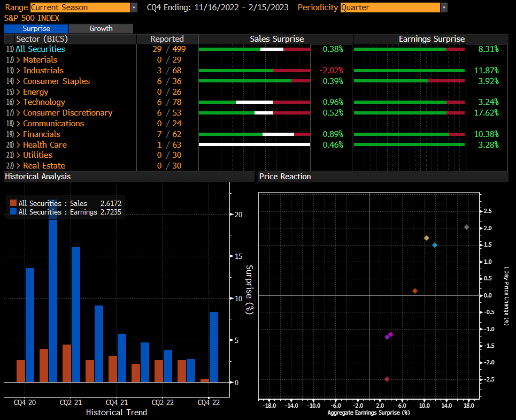
Task: Select the Health Care sector row
Action: click(x=44, y=145)
